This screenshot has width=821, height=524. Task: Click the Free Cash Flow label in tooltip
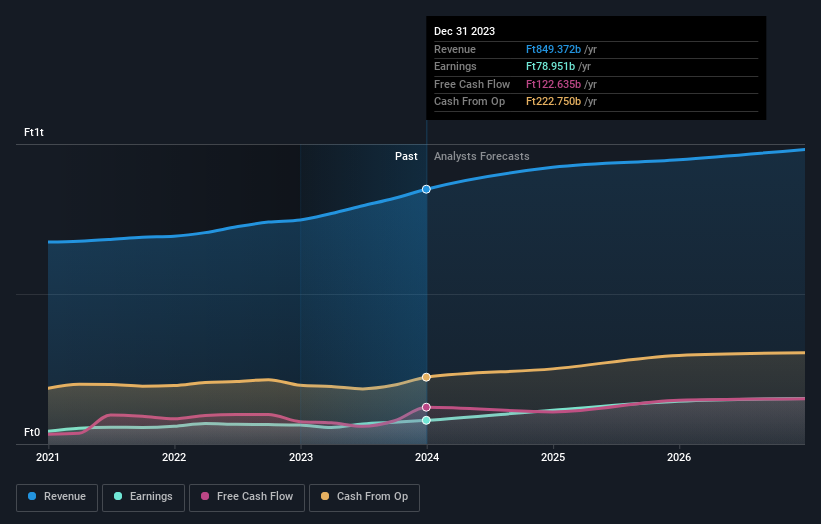[472, 84]
